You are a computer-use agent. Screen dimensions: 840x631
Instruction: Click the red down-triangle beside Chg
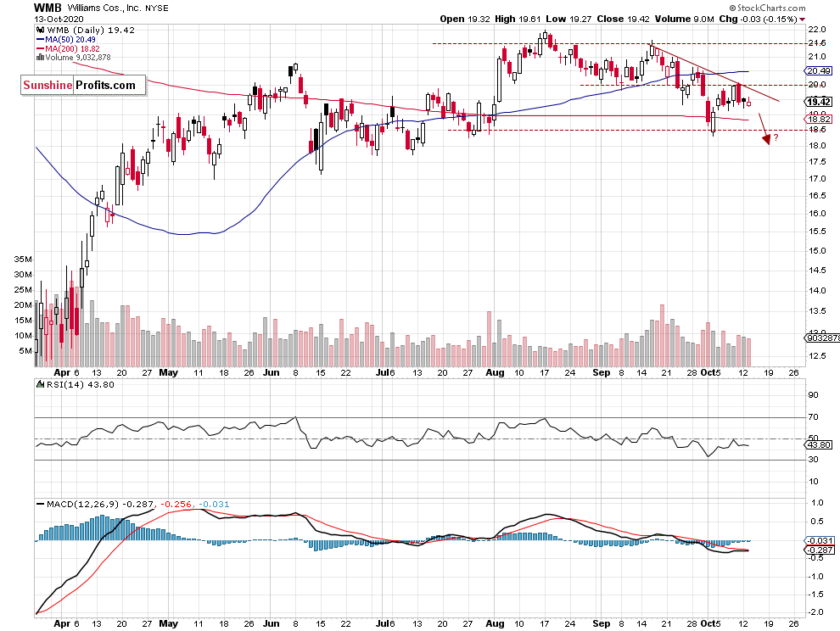pos(802,20)
